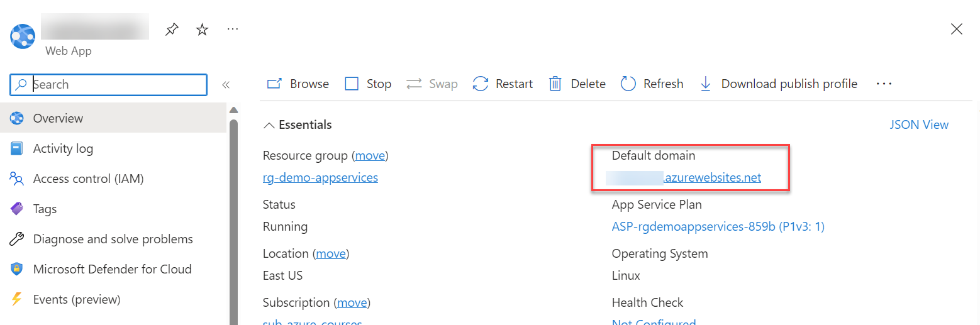
Task: Open the JSON View link
Action: 919,124
